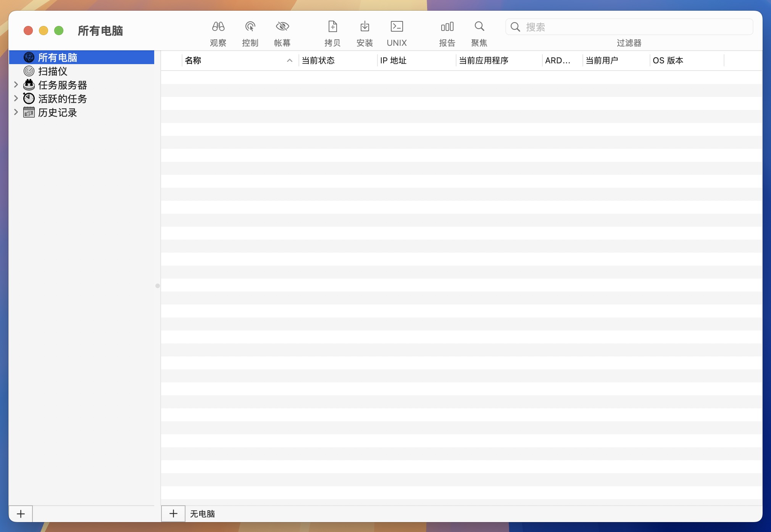Sort by the 当前状态 column header

click(337, 61)
